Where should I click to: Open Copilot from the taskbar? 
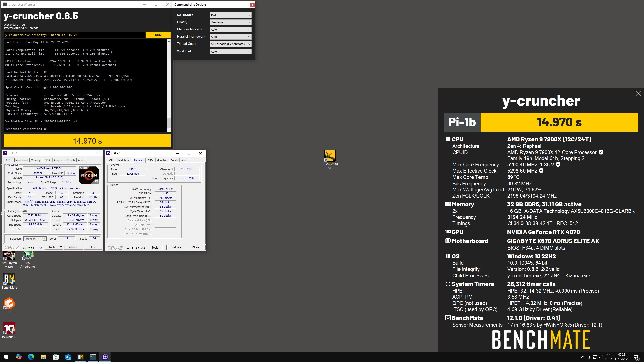point(19,357)
